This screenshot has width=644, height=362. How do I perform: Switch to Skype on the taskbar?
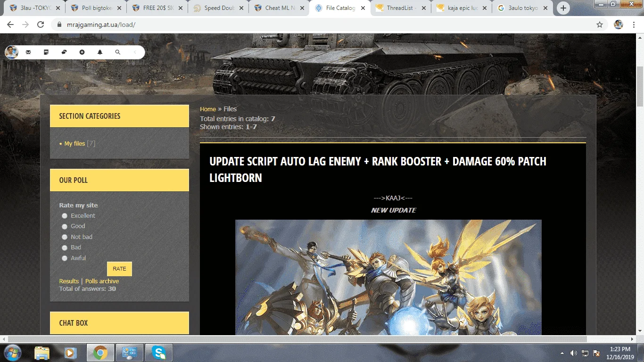pos(159,353)
